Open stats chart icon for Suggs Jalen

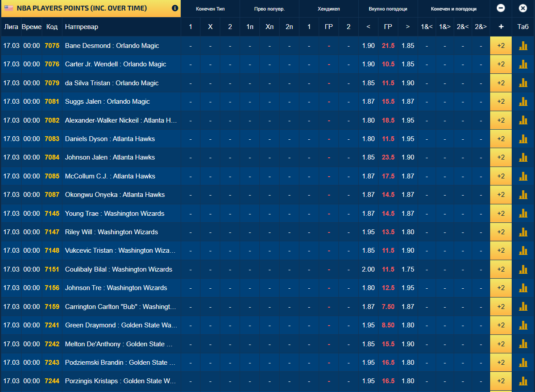[x=523, y=102]
